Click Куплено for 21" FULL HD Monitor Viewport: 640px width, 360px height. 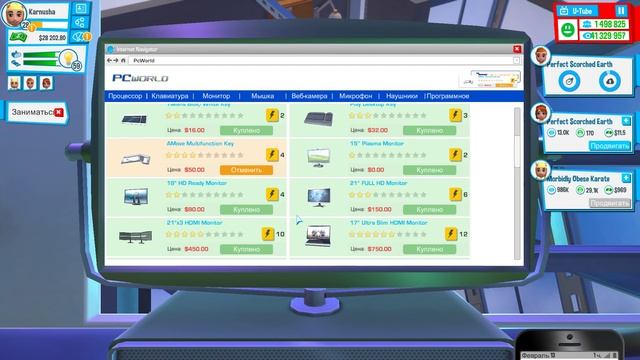(x=429, y=209)
